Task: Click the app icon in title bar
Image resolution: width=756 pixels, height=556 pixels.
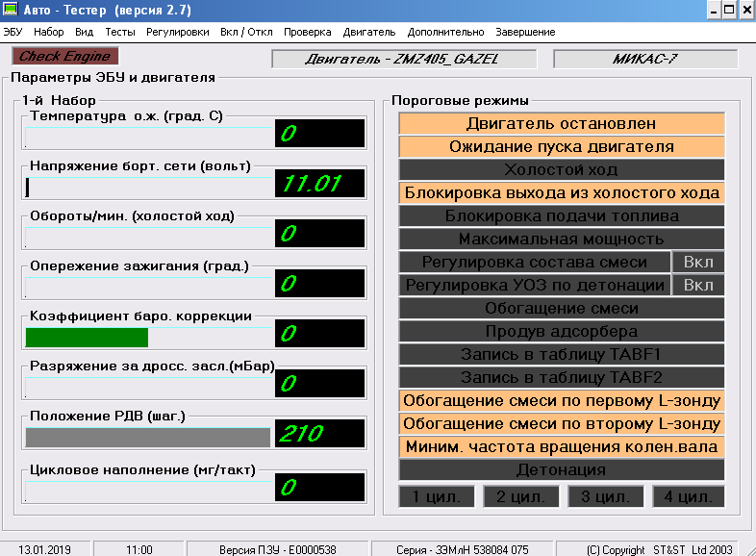Action: click(x=12, y=11)
